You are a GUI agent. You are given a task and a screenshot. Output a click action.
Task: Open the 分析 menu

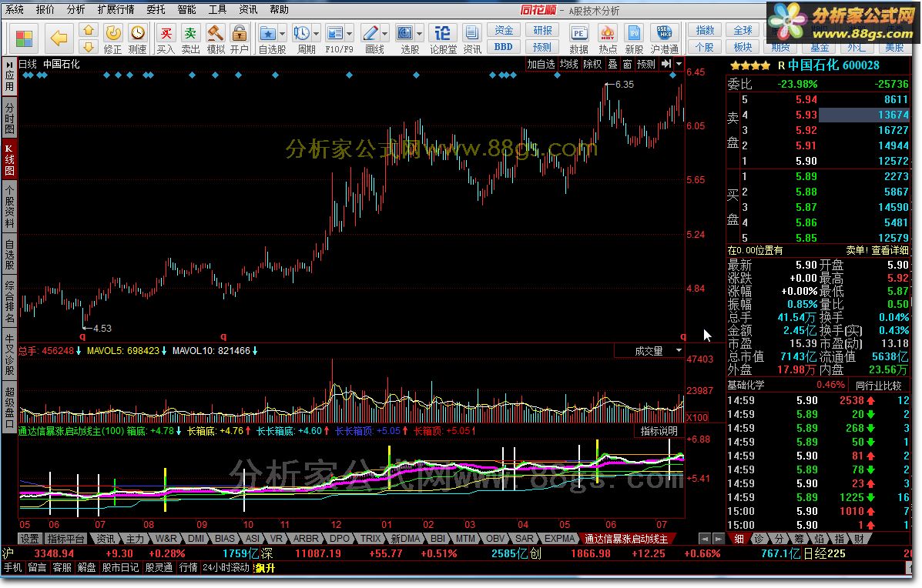tap(75, 9)
